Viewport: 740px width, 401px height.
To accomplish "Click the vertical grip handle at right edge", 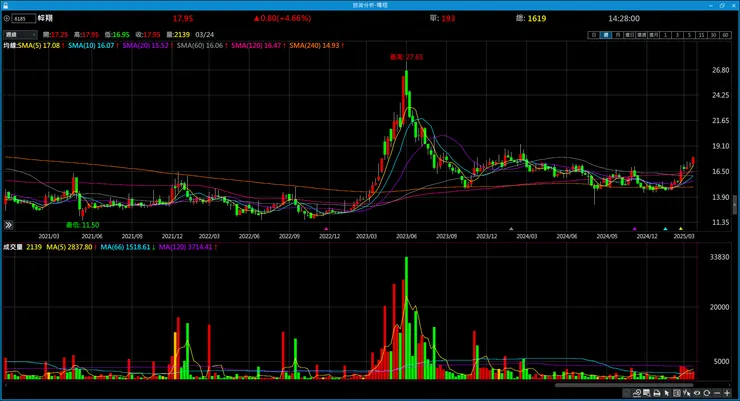I will click(735, 205).
